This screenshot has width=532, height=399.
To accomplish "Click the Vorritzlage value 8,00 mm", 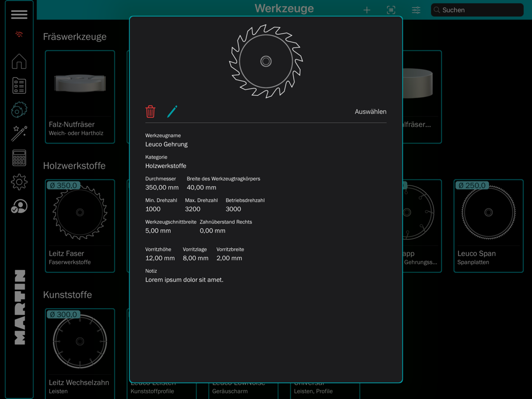I will coord(195,258).
